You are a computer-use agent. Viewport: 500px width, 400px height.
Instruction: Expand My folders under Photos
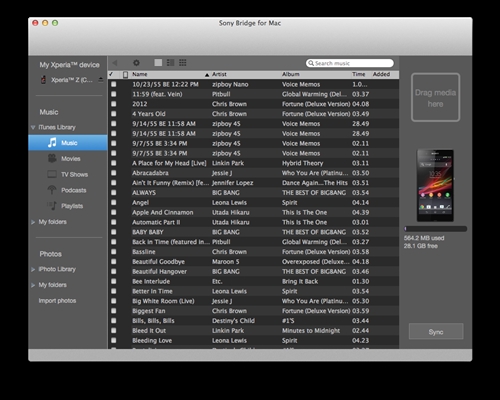33,285
